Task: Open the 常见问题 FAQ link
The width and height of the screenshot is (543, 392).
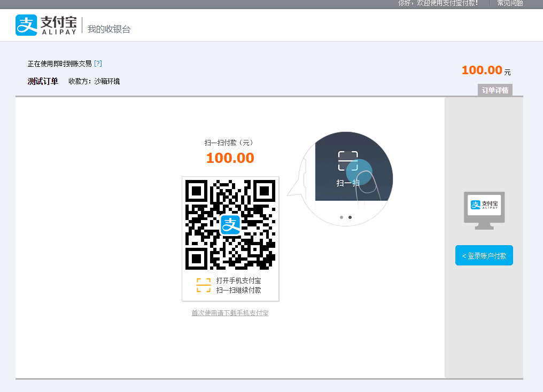Action: pos(510,3)
